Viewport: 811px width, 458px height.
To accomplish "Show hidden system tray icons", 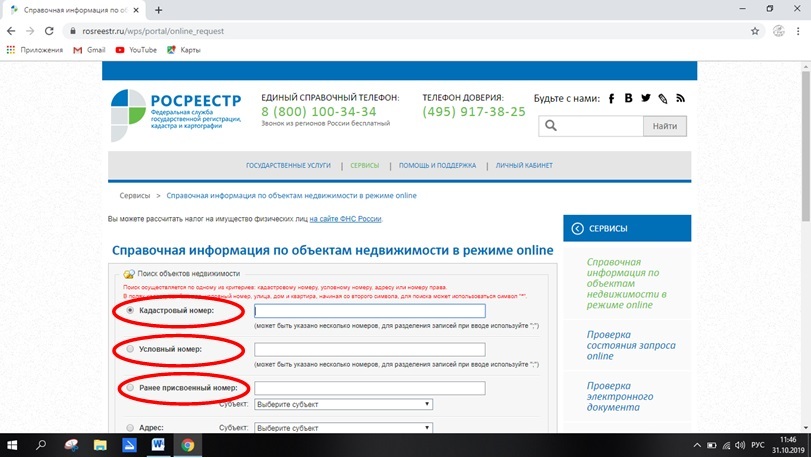I will click(x=697, y=445).
